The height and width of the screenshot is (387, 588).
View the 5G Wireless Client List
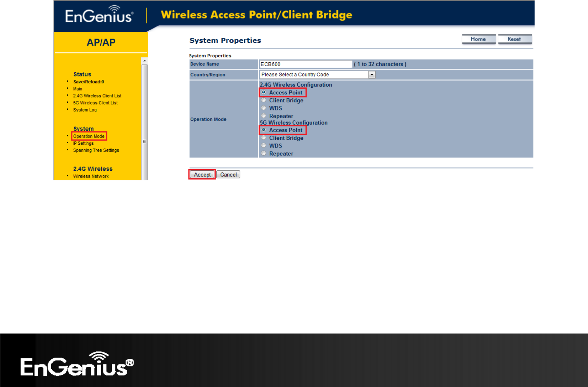point(95,103)
